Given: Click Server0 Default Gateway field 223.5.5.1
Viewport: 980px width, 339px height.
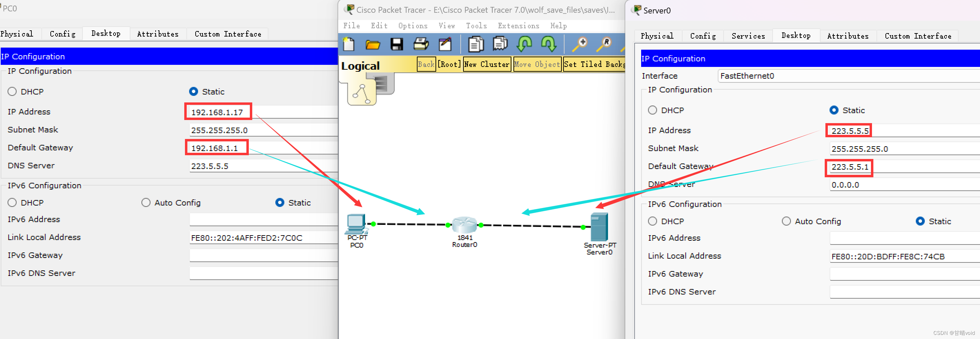Looking at the screenshot, I should [905, 167].
